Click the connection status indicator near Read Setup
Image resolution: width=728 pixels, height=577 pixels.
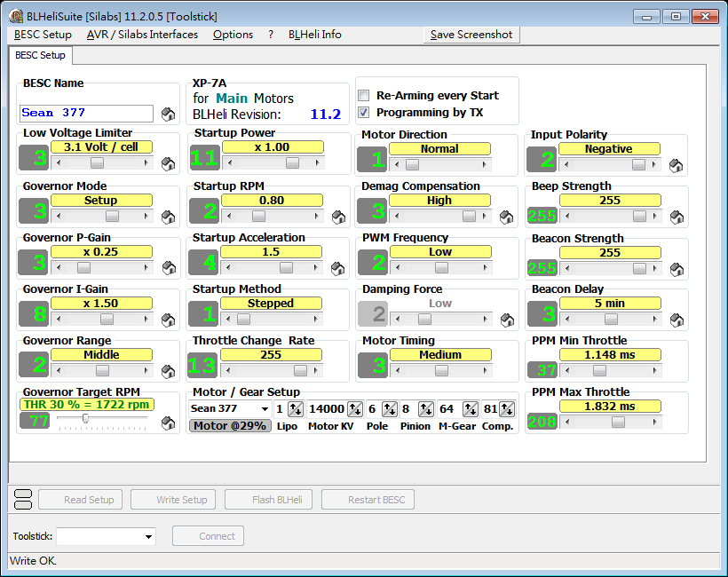[x=23, y=500]
